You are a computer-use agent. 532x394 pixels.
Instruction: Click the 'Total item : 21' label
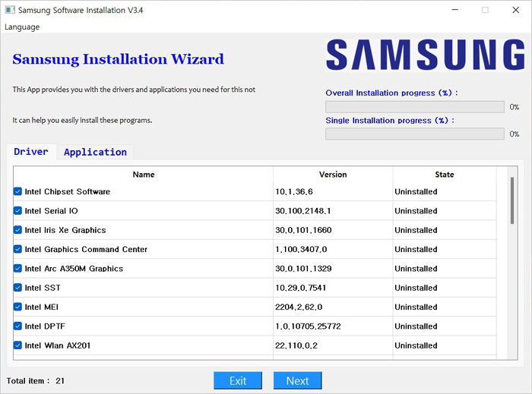36,381
